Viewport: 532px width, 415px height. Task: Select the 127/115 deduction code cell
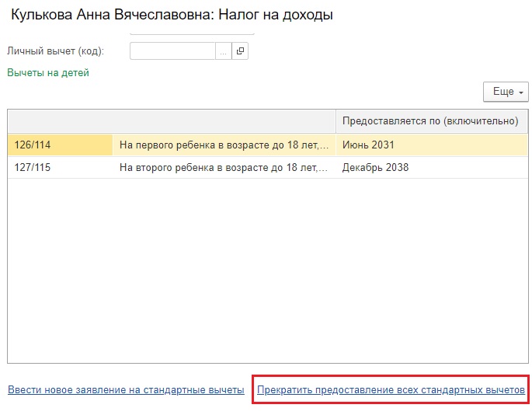tap(60, 167)
